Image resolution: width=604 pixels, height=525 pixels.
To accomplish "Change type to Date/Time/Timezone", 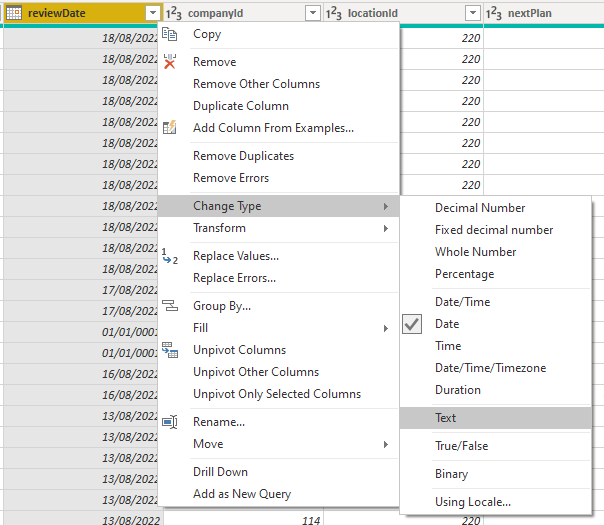I will (495, 368).
